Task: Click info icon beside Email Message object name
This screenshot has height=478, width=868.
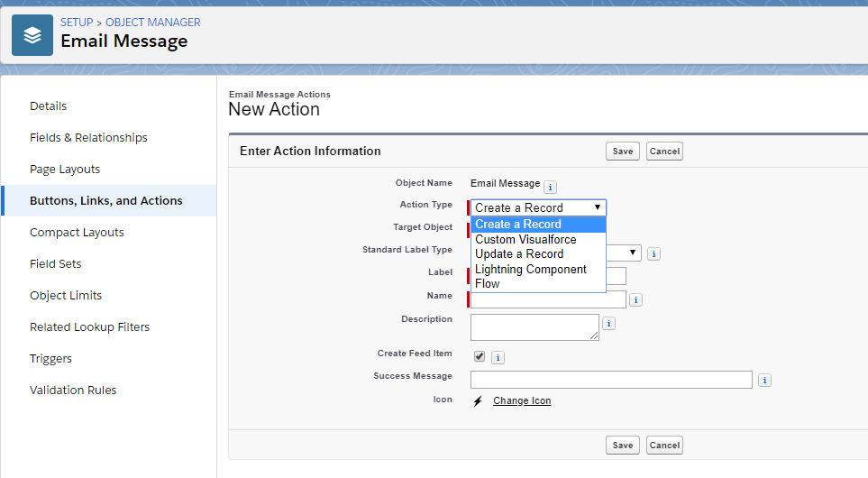Action: tap(551, 188)
